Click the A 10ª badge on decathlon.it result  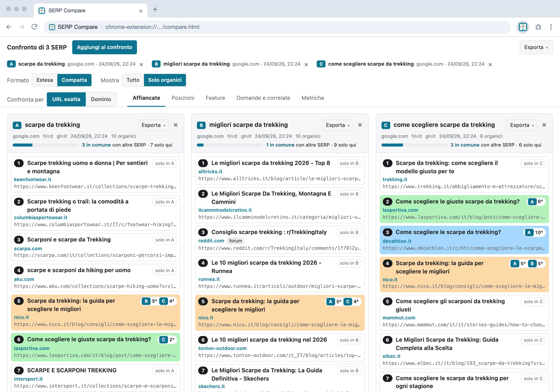pyautogui.click(x=534, y=232)
